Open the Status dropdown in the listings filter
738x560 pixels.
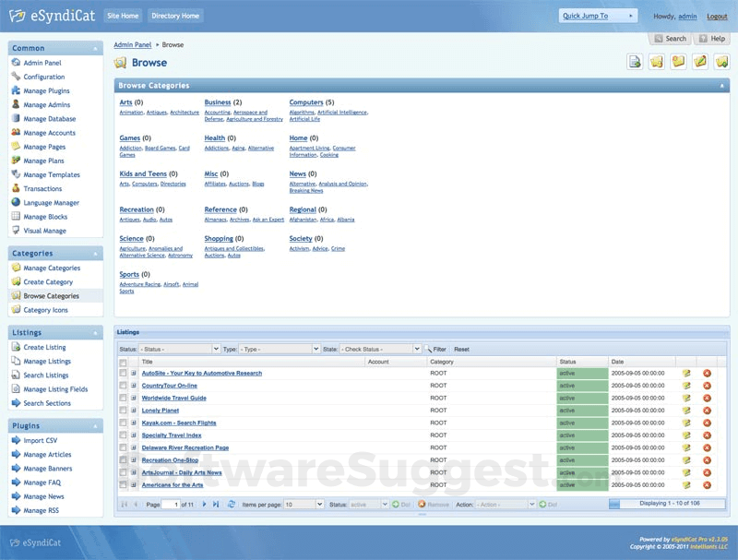tap(180, 348)
